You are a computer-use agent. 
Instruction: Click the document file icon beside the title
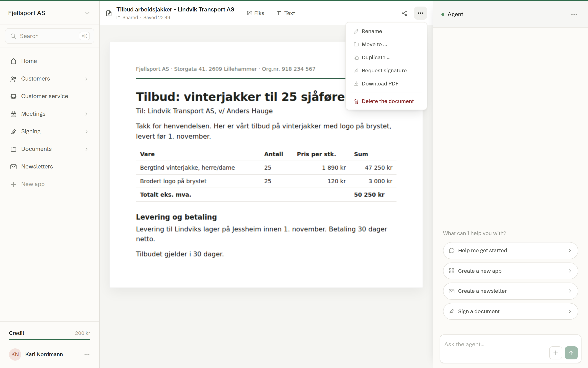click(x=109, y=13)
